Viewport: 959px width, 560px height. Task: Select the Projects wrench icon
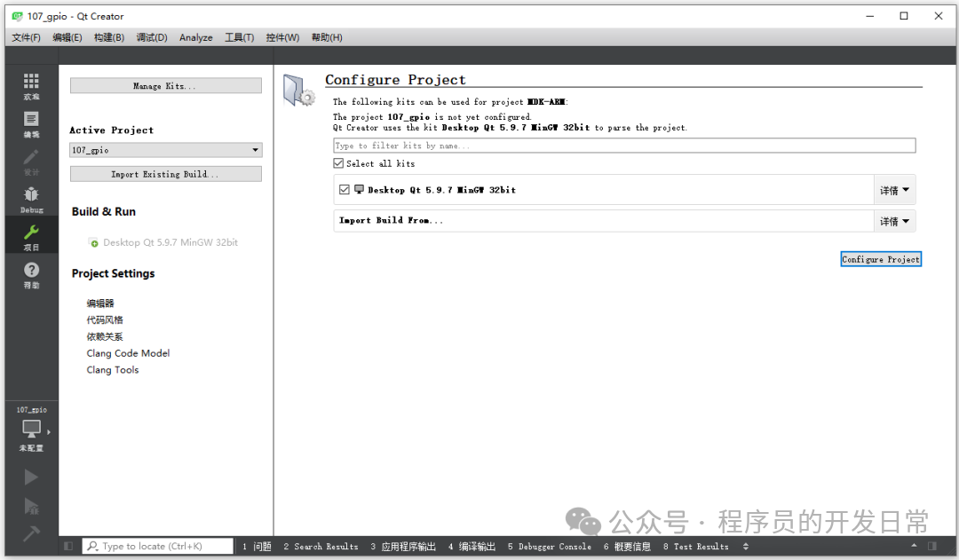[31, 237]
